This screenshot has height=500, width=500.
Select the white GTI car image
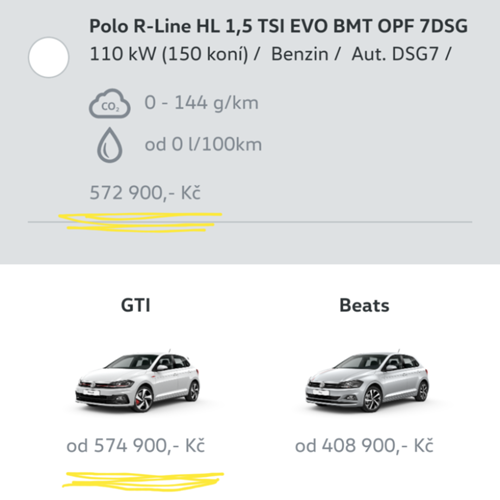click(x=137, y=381)
